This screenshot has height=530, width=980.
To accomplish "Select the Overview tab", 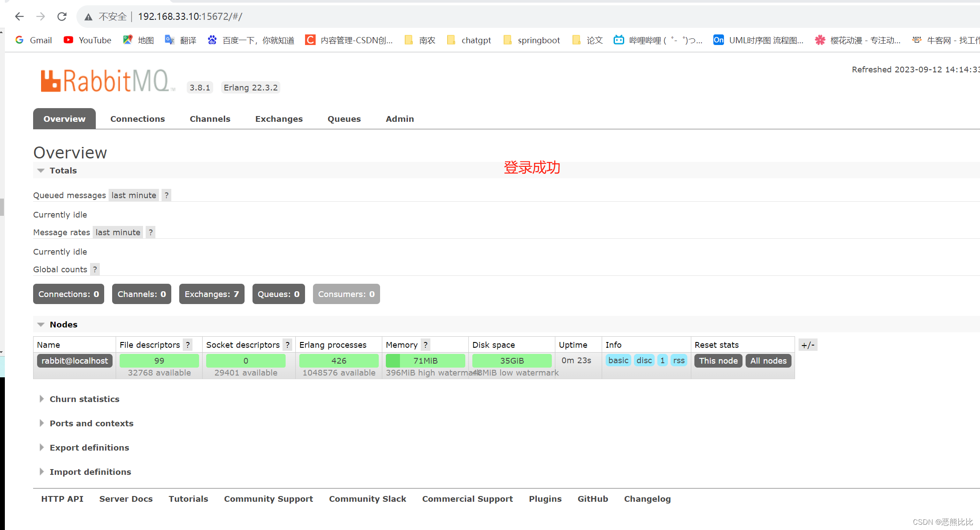I will click(x=64, y=119).
